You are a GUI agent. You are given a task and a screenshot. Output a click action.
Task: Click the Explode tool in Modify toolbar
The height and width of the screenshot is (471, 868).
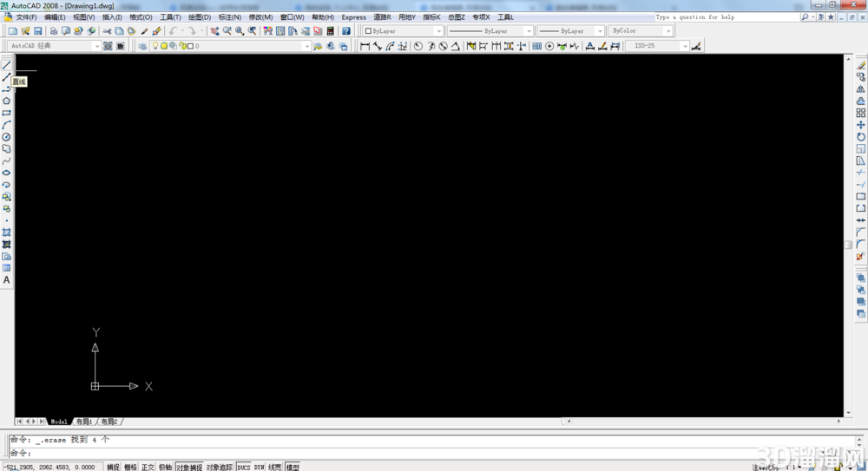[861, 256]
